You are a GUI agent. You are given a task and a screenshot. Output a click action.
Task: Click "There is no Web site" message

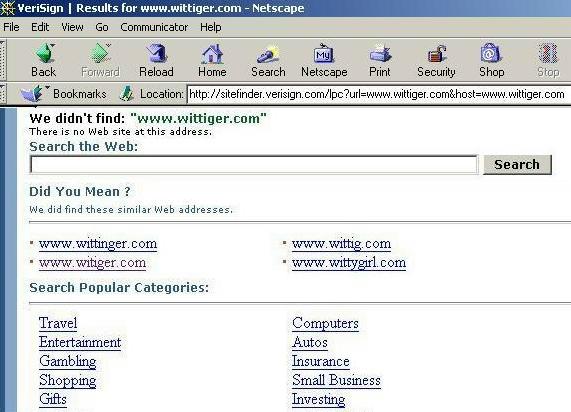coord(121,132)
